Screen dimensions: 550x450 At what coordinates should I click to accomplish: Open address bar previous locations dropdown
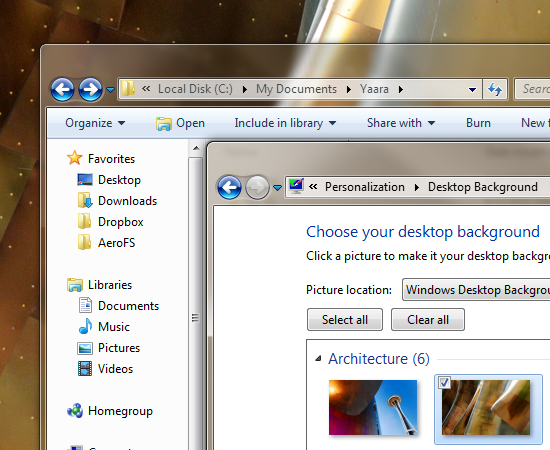point(472,90)
